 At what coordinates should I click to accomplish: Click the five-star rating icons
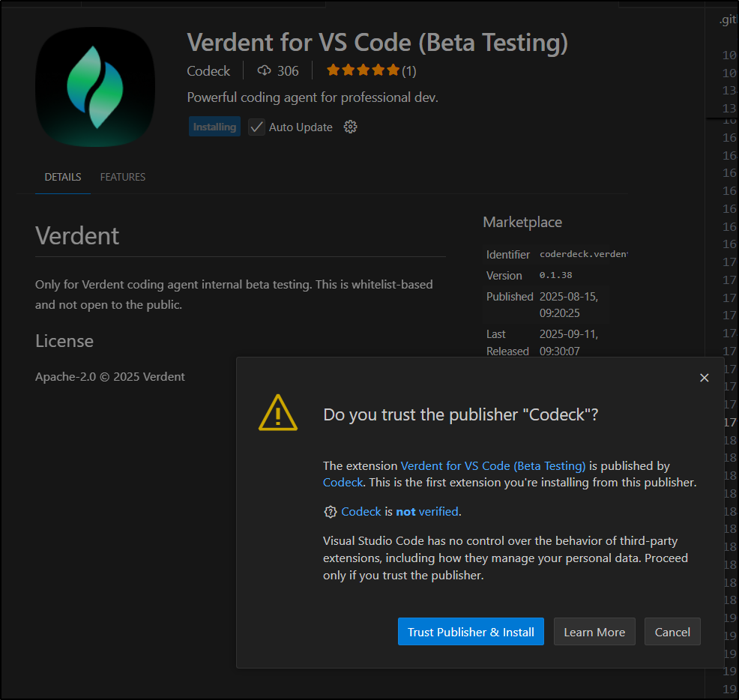363,70
